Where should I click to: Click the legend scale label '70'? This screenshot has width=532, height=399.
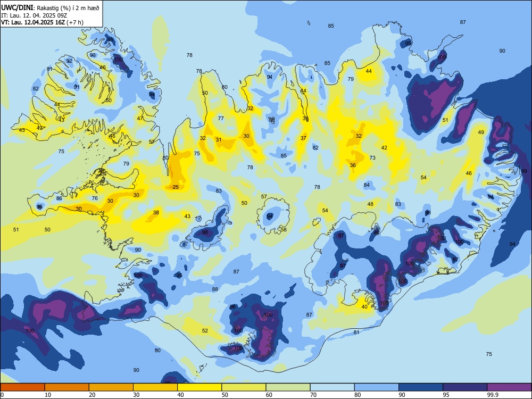[313, 395]
